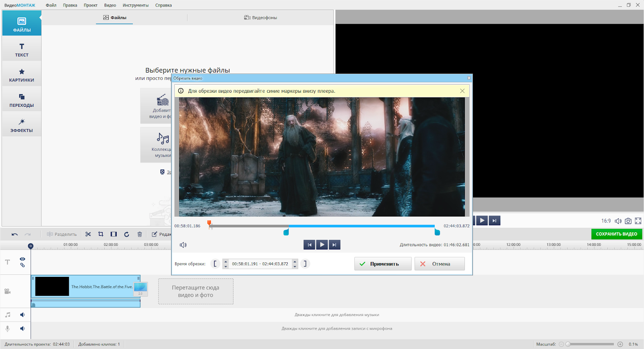
Task: Click the redo arrow in timeline toolbar
Action: 28,234
